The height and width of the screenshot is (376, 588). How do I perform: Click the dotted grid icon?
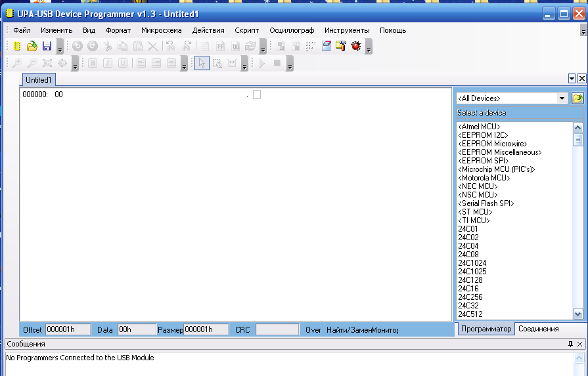coord(311,46)
